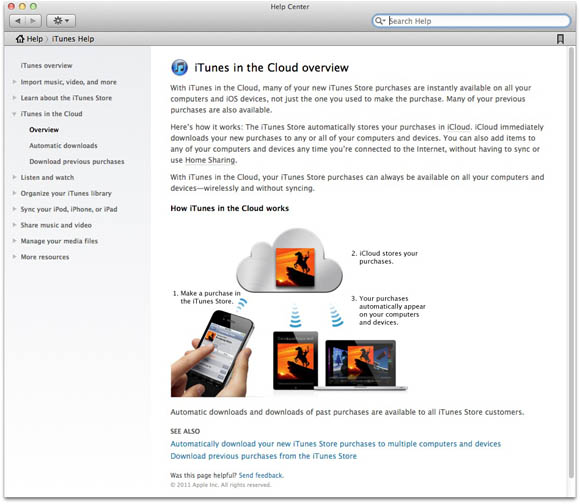Click the 'iTunes in the Cloud overview' title
Image resolution: width=580 pixels, height=504 pixels.
coord(272,68)
